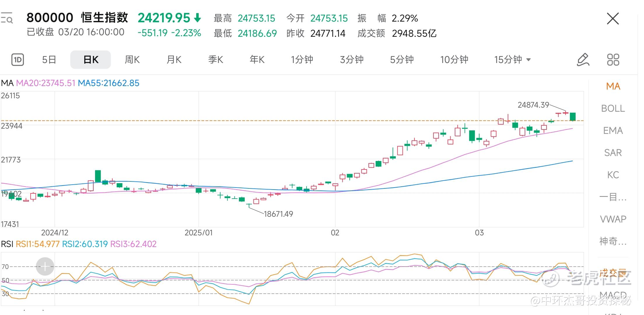644x315 pixels.
Task: Choose the KC channel indicator
Action: click(x=613, y=175)
